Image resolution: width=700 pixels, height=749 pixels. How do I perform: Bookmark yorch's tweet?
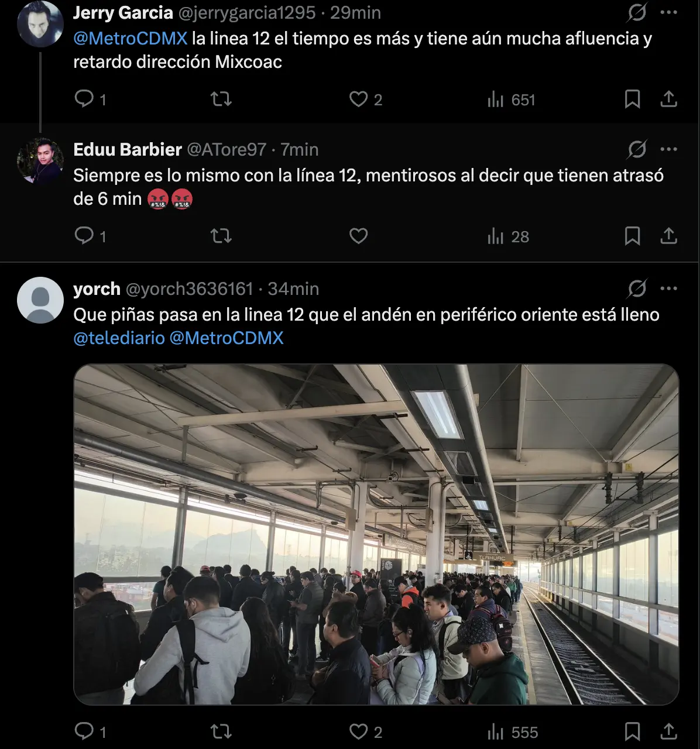click(633, 731)
